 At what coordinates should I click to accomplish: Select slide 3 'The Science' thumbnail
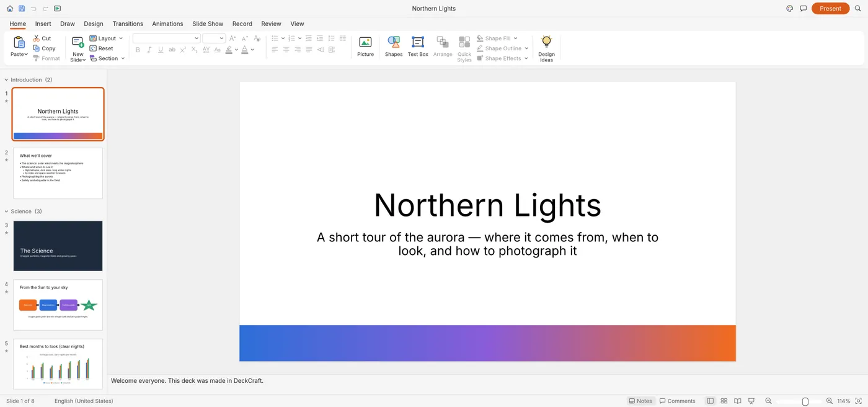tap(58, 246)
